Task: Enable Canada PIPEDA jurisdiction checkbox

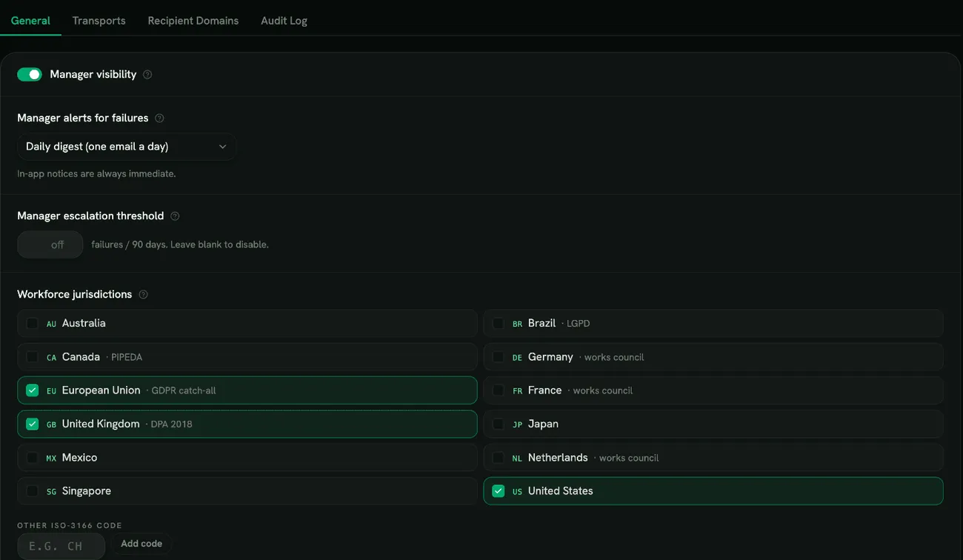Action: [33, 357]
